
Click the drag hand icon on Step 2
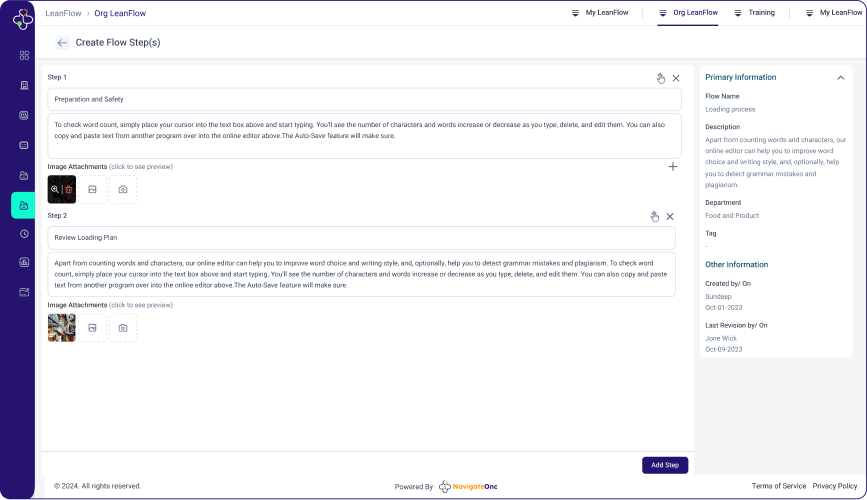(x=654, y=216)
